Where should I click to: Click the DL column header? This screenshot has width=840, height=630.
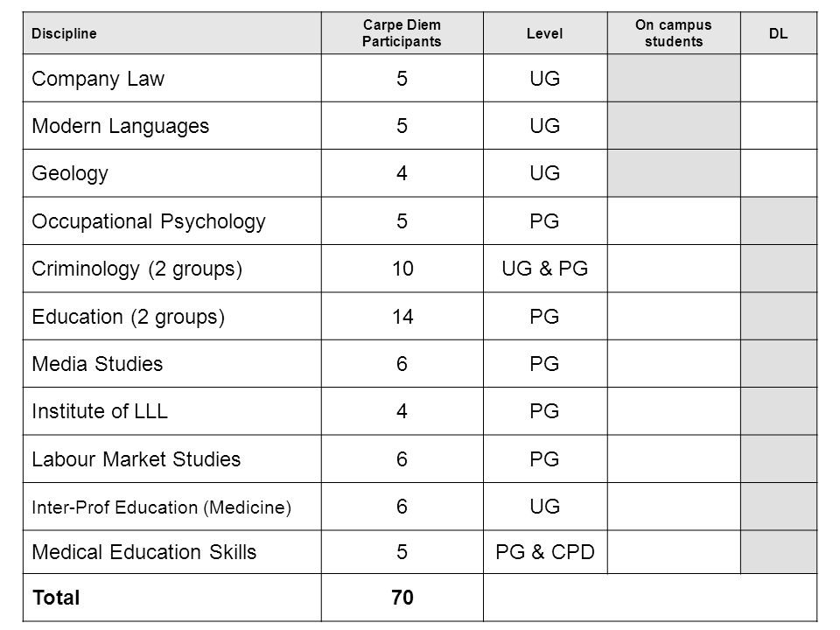click(x=779, y=33)
